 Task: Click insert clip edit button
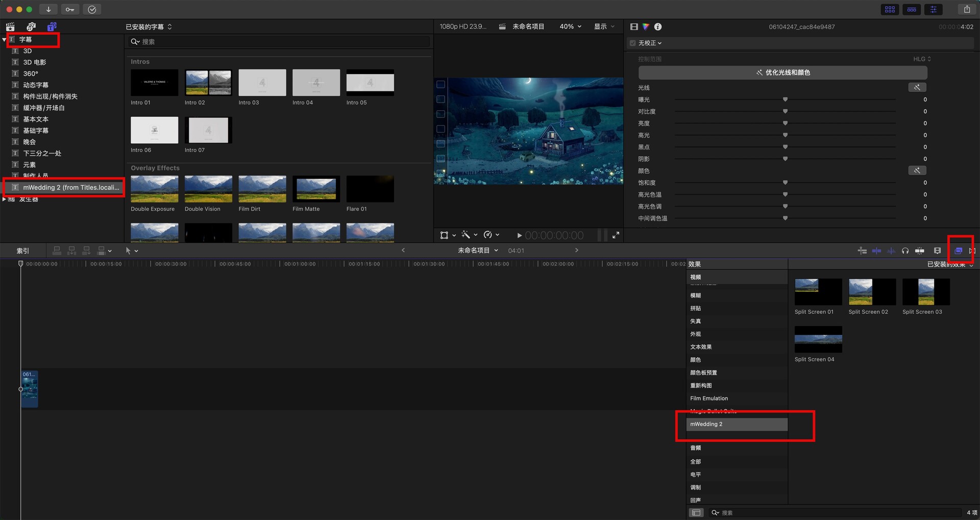click(72, 251)
